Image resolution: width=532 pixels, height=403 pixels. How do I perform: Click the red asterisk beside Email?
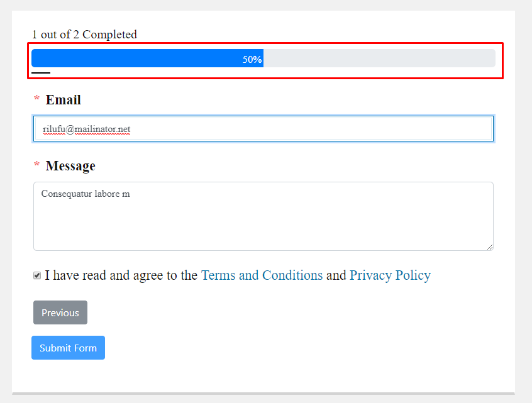37,99
